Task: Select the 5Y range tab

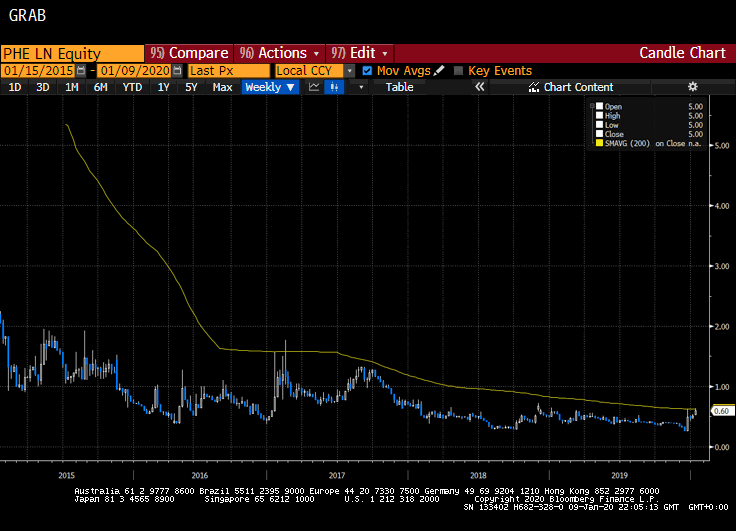Action: 191,87
